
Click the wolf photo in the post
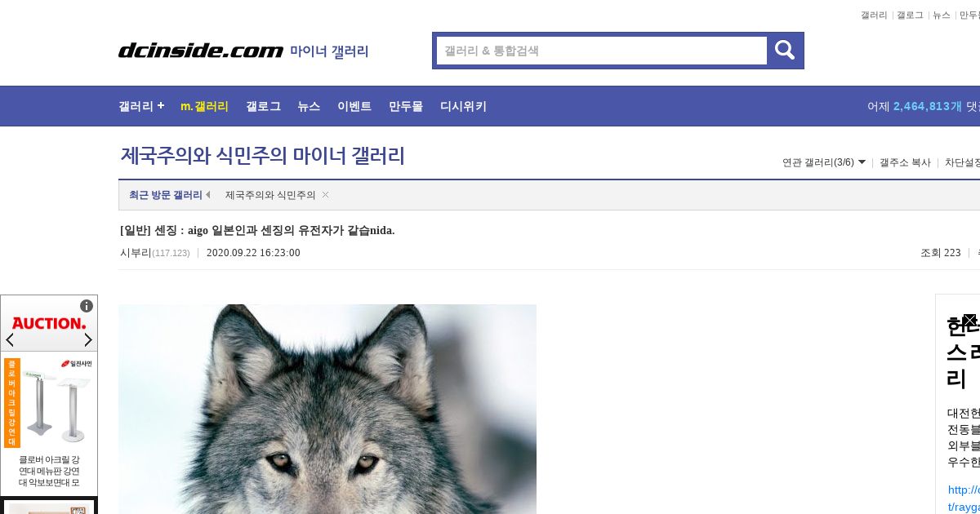click(327, 409)
